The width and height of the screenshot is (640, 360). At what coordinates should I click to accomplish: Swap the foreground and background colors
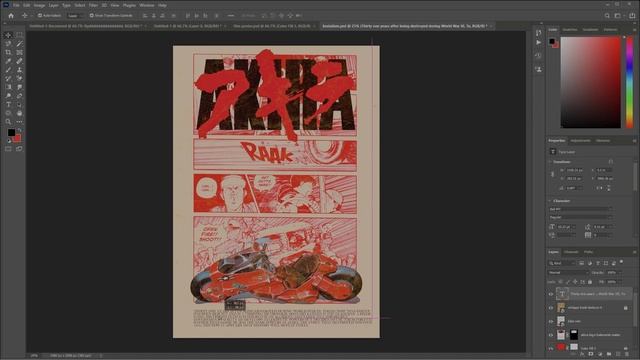click(x=19, y=130)
